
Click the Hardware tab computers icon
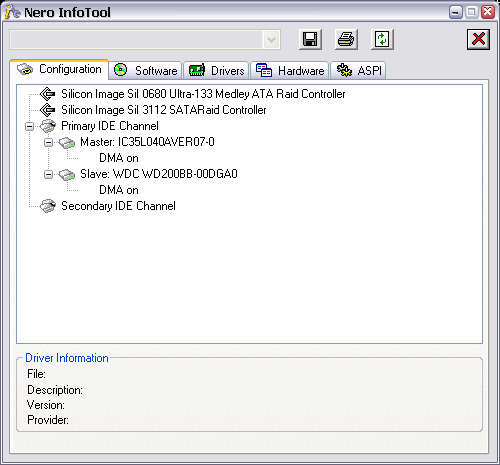pos(264,70)
